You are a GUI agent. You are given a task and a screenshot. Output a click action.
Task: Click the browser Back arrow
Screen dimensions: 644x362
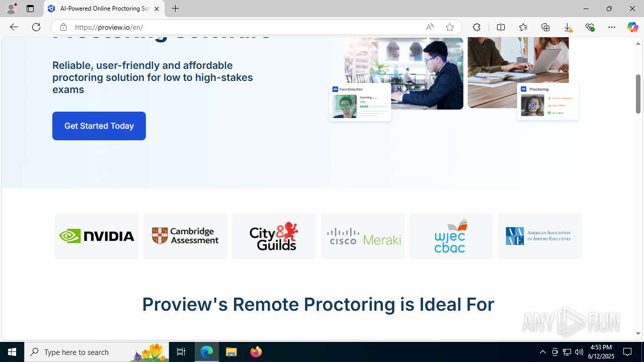click(x=14, y=27)
